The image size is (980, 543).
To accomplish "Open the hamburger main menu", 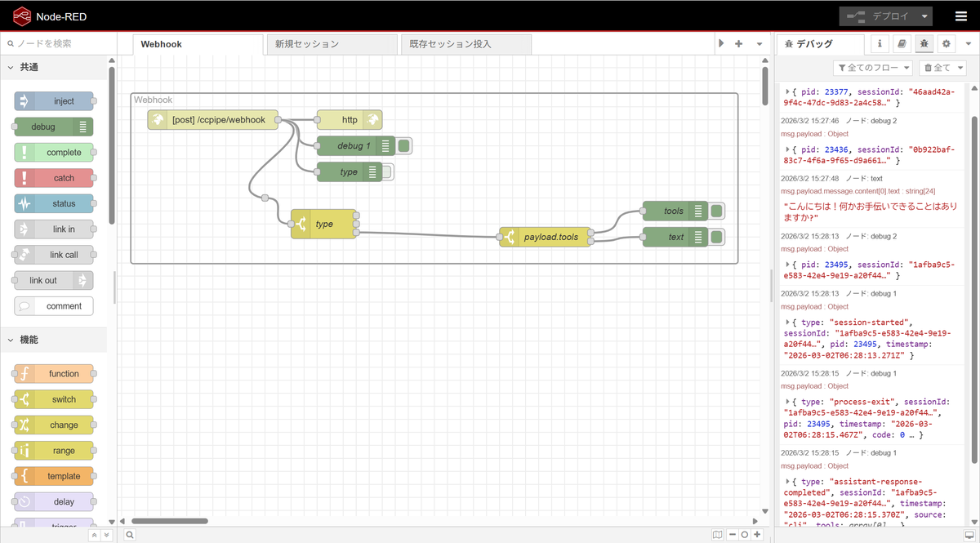I will click(960, 16).
